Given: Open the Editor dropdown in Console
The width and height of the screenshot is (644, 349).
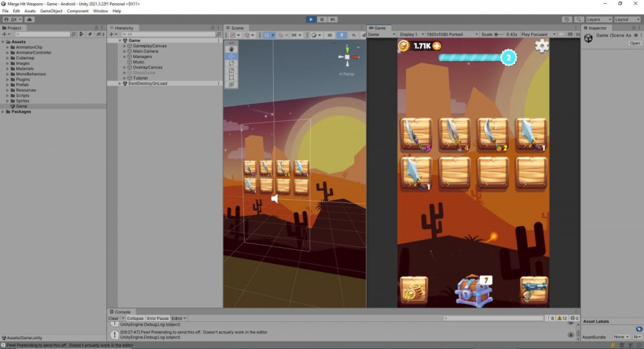Looking at the screenshot, I should pyautogui.click(x=178, y=318).
